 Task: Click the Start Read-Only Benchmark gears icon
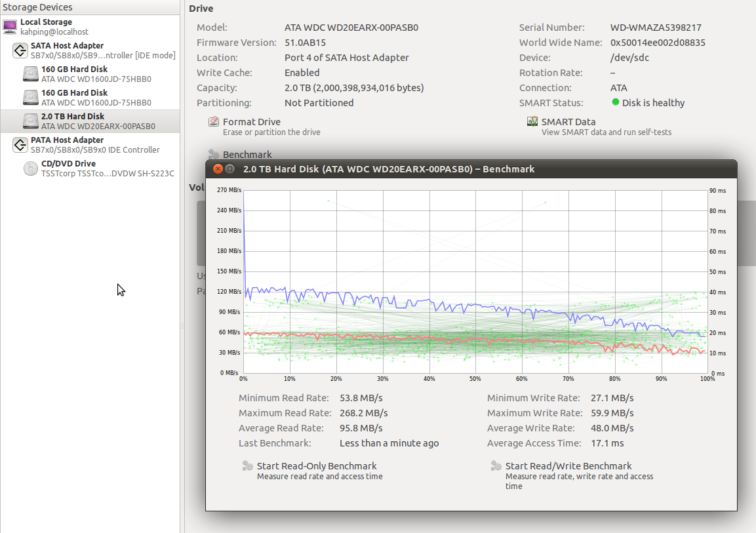(247, 465)
